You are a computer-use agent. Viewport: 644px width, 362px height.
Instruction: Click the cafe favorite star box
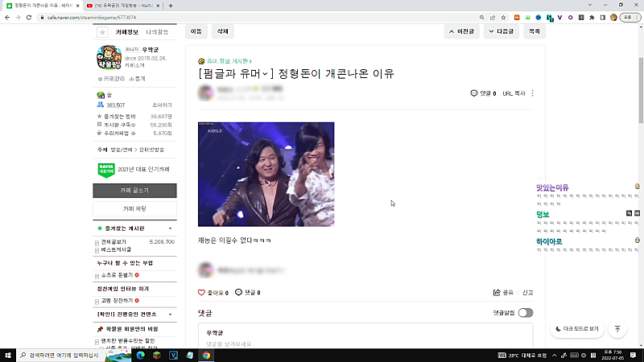pyautogui.click(x=102, y=32)
